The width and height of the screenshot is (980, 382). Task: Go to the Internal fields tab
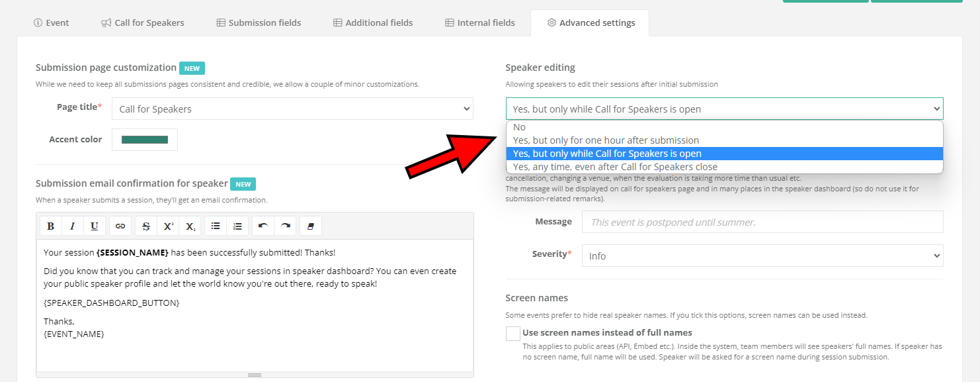(479, 23)
